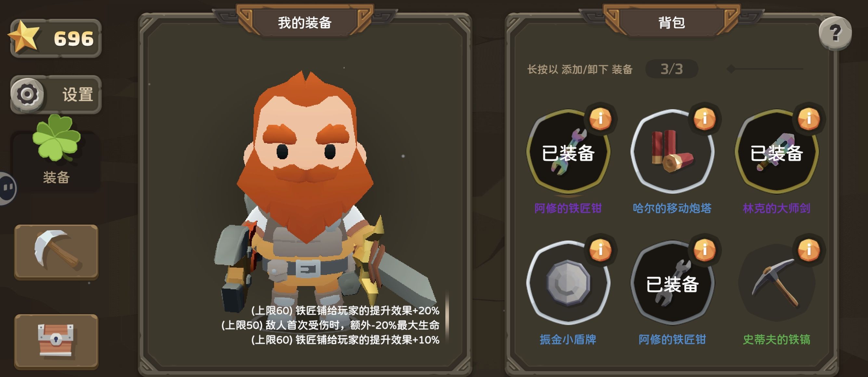Click the 696 star score counter
Image resolution: width=868 pixels, height=377 pixels.
point(56,38)
